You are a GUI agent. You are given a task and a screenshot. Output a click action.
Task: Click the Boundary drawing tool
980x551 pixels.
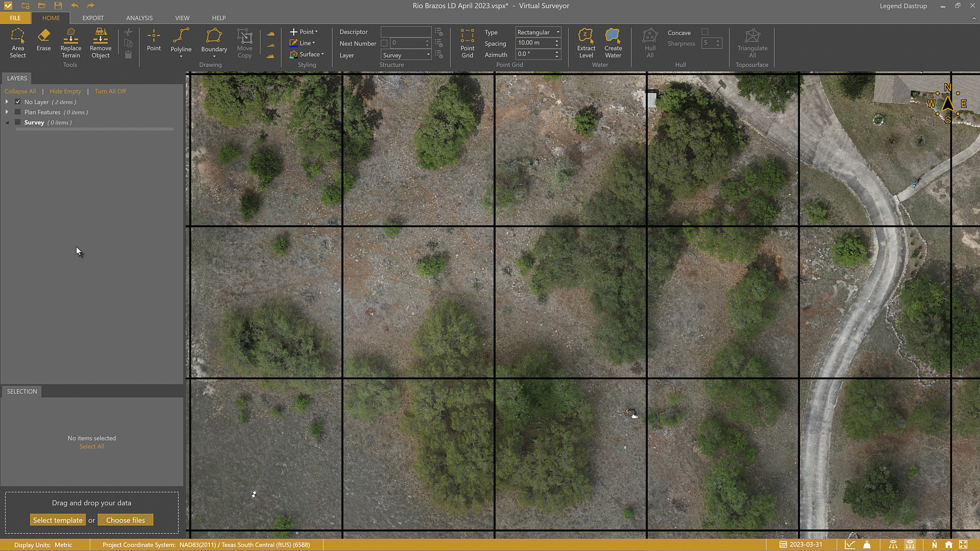(x=214, y=41)
